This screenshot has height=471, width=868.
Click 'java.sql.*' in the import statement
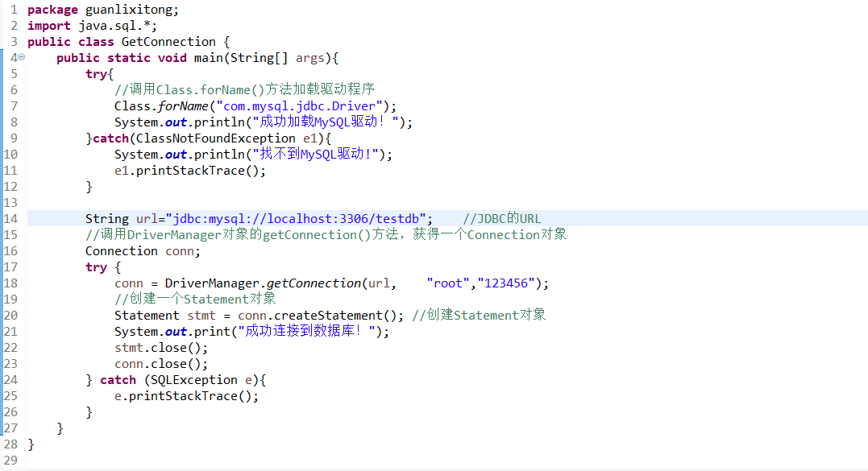click(114, 26)
